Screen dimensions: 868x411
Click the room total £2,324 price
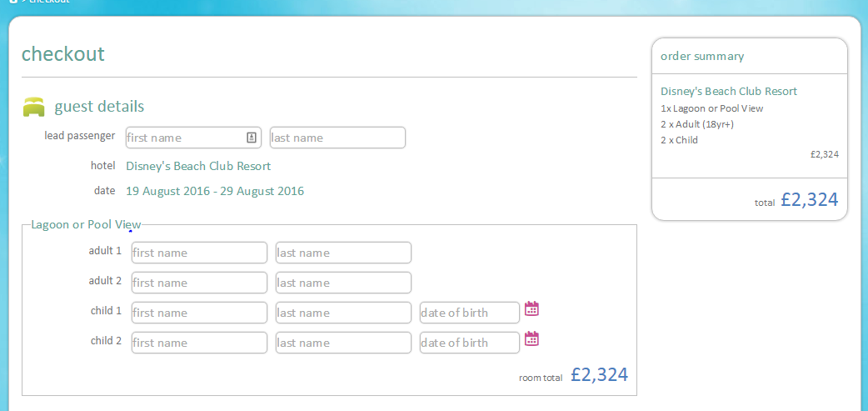tap(599, 375)
